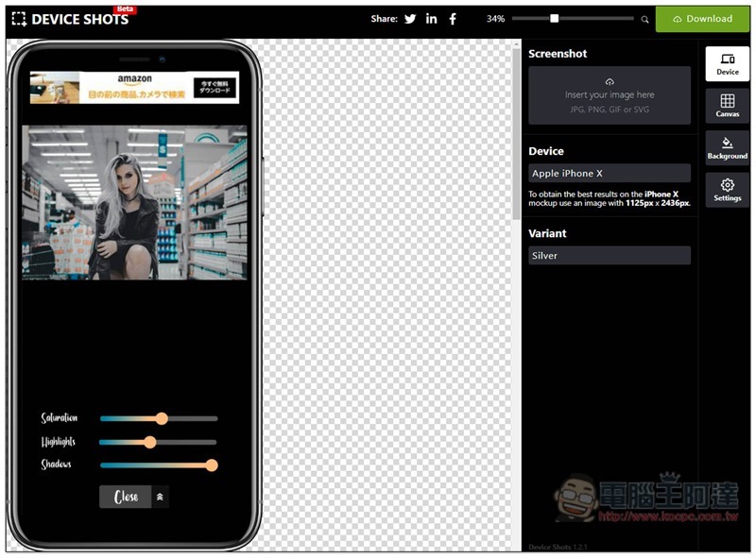Open the Silver variant dropdown
Screen dimensions: 756x558
(610, 255)
